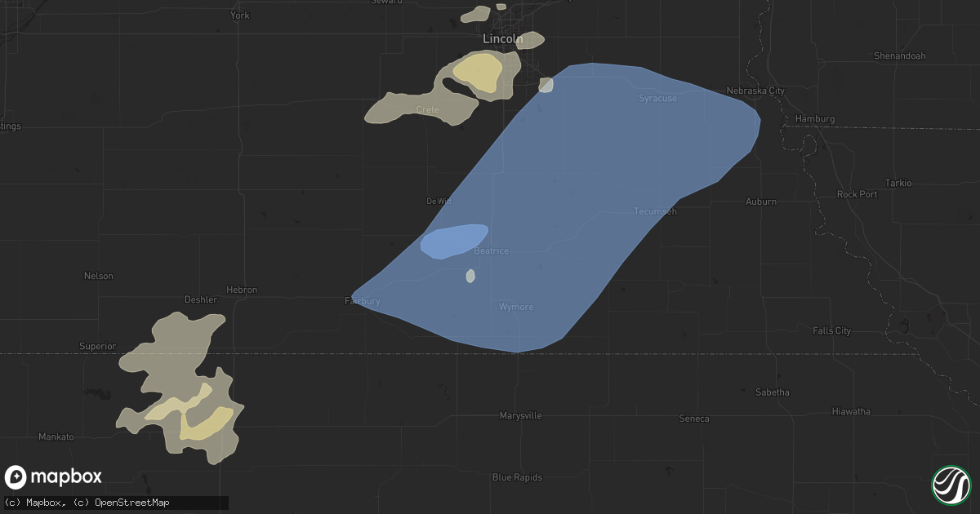Screen dimensions: 980x514
Task: Click the light blue polygon near Beatrice
Action: 454,241
